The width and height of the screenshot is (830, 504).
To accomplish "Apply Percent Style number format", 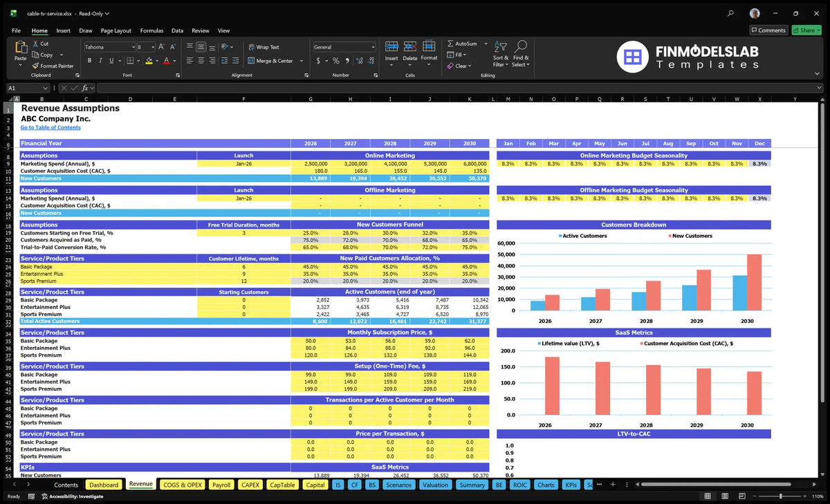I will coord(336,61).
